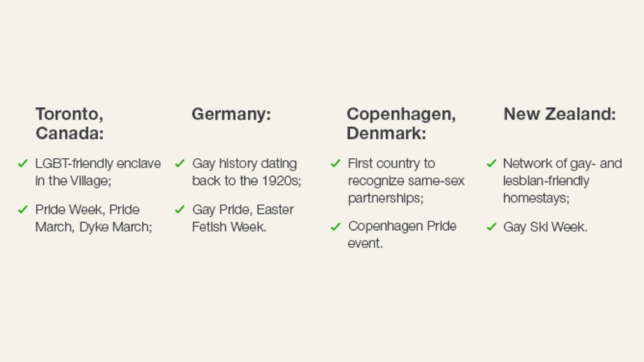The height and width of the screenshot is (362, 644).
Task: Click the checkmark beside LGBT-friendly enclave
Action: (23, 163)
